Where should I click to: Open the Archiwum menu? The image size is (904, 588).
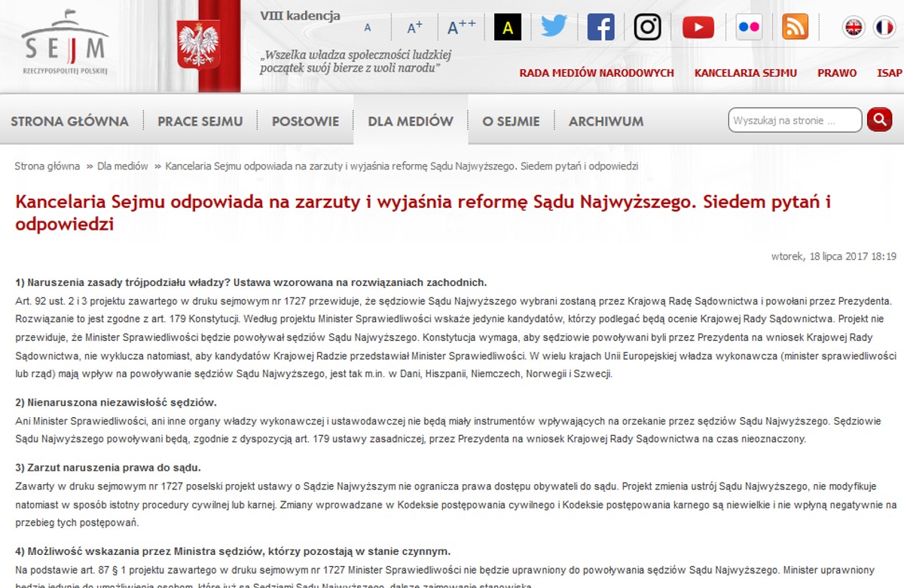pyautogui.click(x=606, y=120)
